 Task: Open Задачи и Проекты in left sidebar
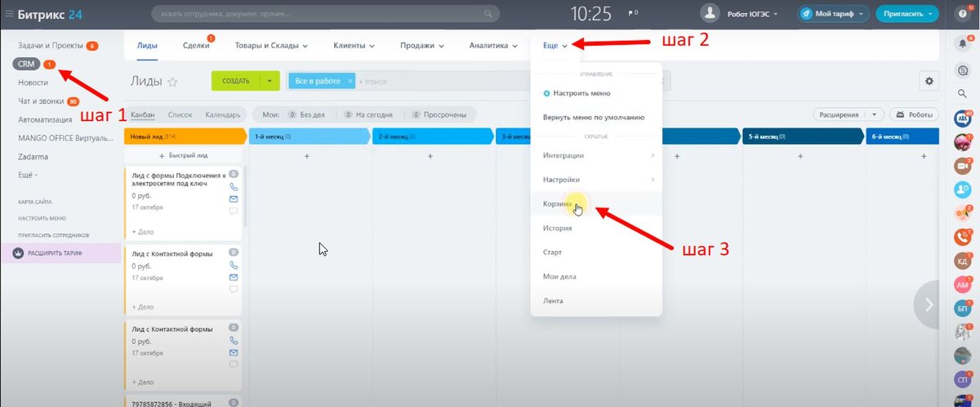51,46
